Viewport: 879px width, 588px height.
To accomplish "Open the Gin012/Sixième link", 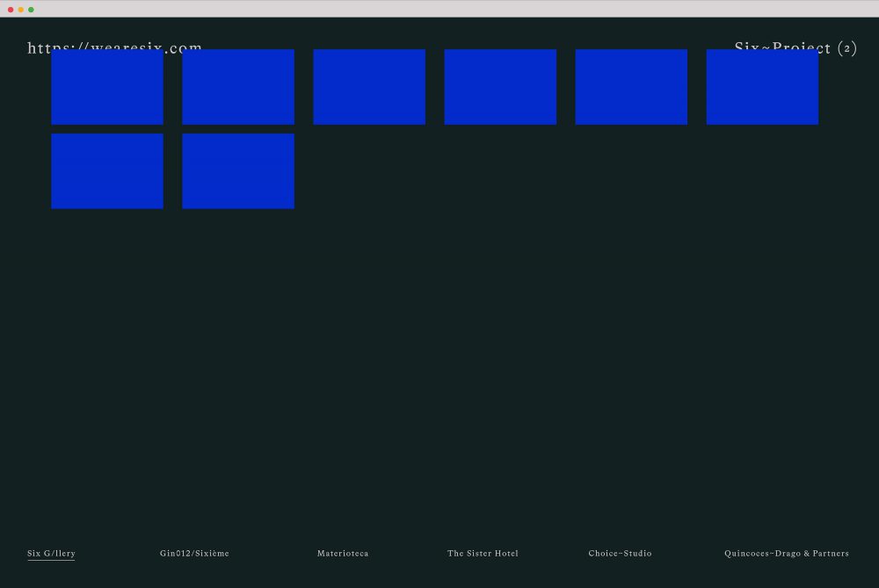I will point(194,553).
